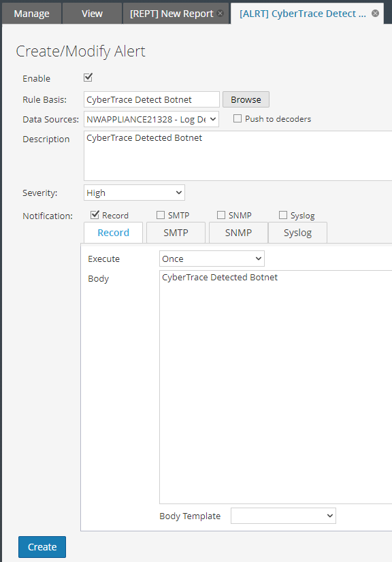Toggle the Syslog notification checkbox
The height and width of the screenshot is (562, 392).
(282, 214)
